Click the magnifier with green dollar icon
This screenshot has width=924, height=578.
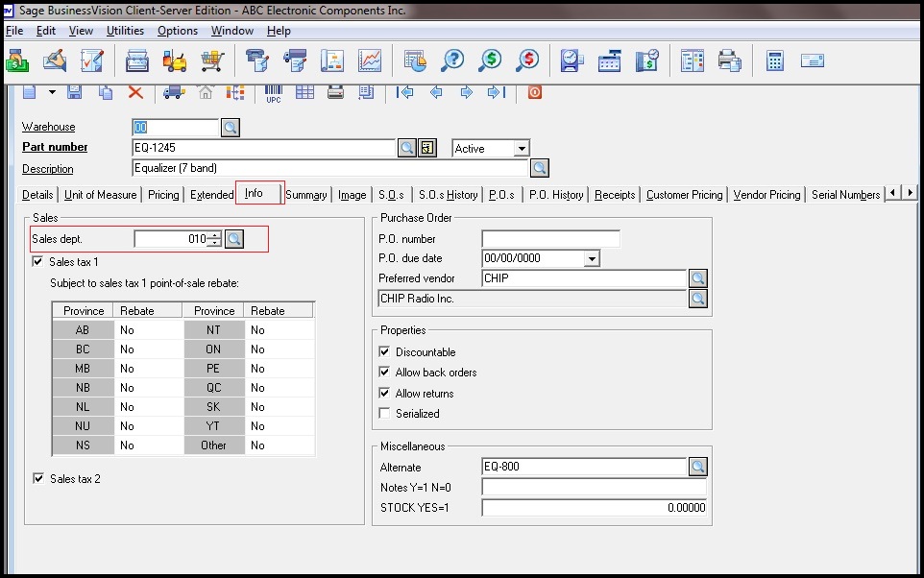(490, 60)
